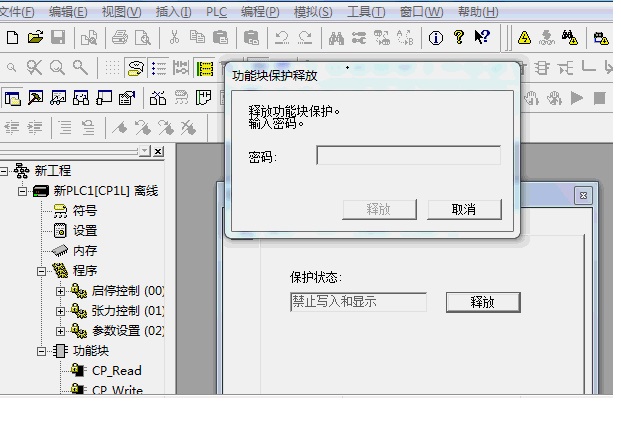Click the Paste clipboard icon
The height and width of the screenshot is (421, 621).
pos(219,38)
